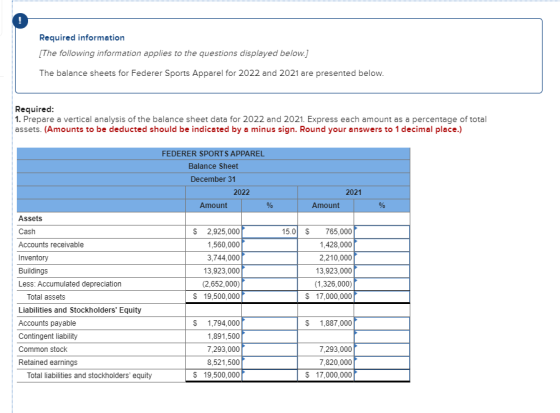Viewport: 560px width, 413px height.
Task: Click the 2021 Inventory amount 2,210,000
Action: [335, 258]
